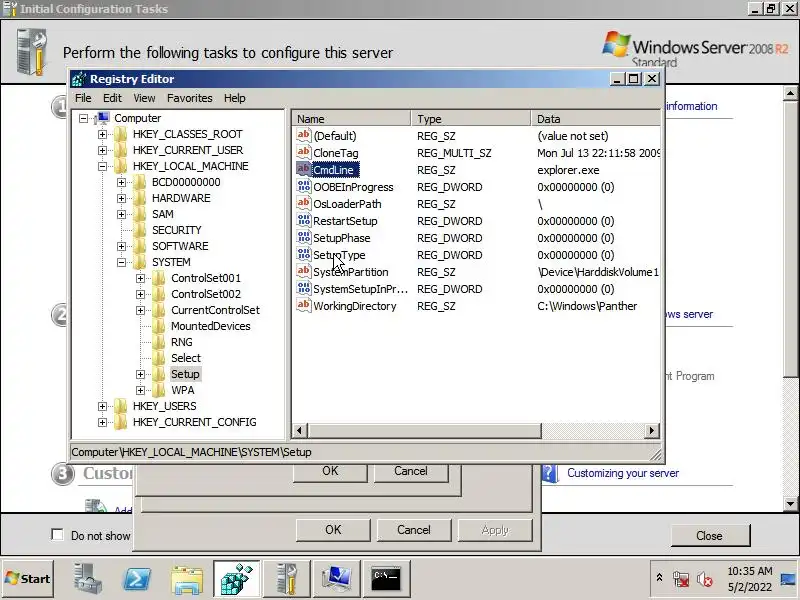Open the Favorites menu in Registry Editor
Image resolution: width=800 pixels, height=600 pixels.
point(189,98)
